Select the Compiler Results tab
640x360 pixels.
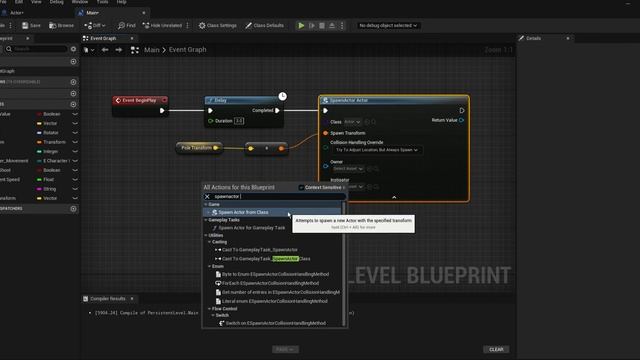coord(107,298)
